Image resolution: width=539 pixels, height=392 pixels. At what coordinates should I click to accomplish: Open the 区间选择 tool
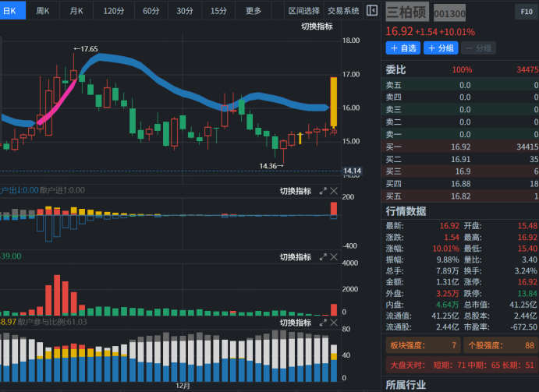coord(303,11)
